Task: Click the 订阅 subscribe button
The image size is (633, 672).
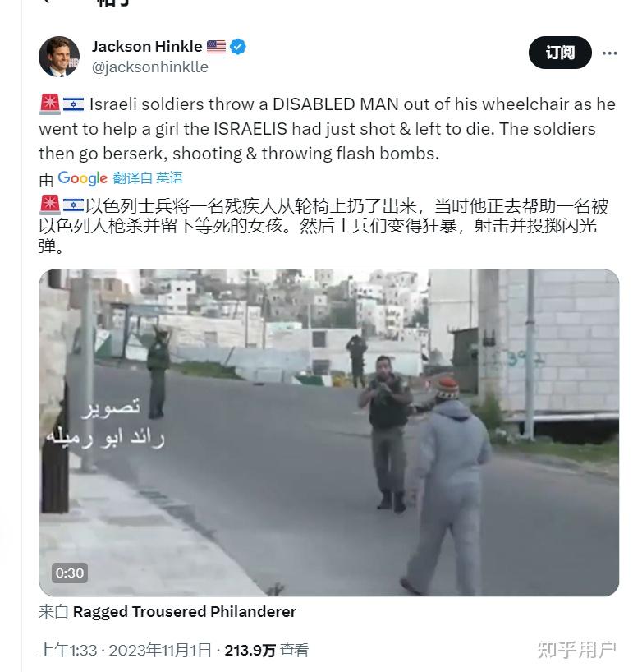Action: 560,53
